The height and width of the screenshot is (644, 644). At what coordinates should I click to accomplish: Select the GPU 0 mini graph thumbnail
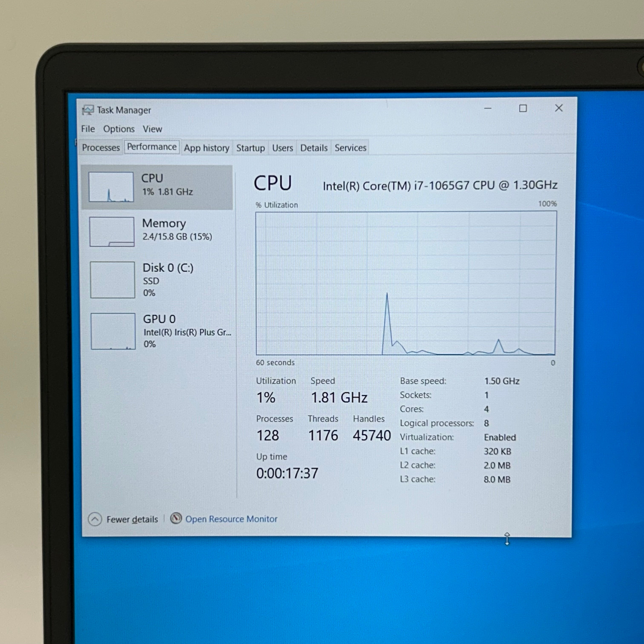[113, 331]
